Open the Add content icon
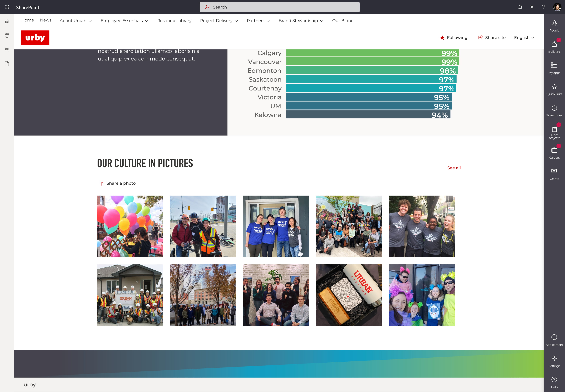This screenshot has height=392, width=565. [x=554, y=337]
